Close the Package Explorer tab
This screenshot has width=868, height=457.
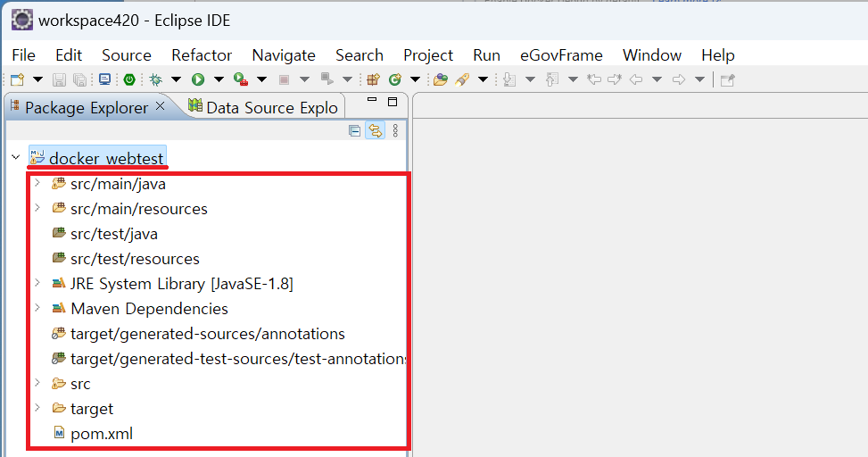[161, 107]
